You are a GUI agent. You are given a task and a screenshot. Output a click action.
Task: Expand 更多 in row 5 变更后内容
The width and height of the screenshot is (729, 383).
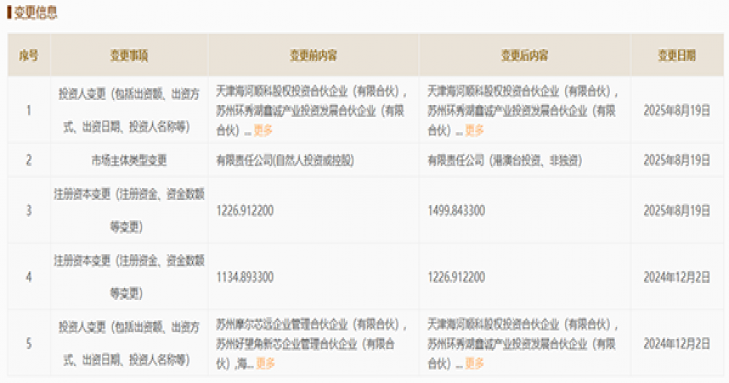pyautogui.click(x=474, y=363)
